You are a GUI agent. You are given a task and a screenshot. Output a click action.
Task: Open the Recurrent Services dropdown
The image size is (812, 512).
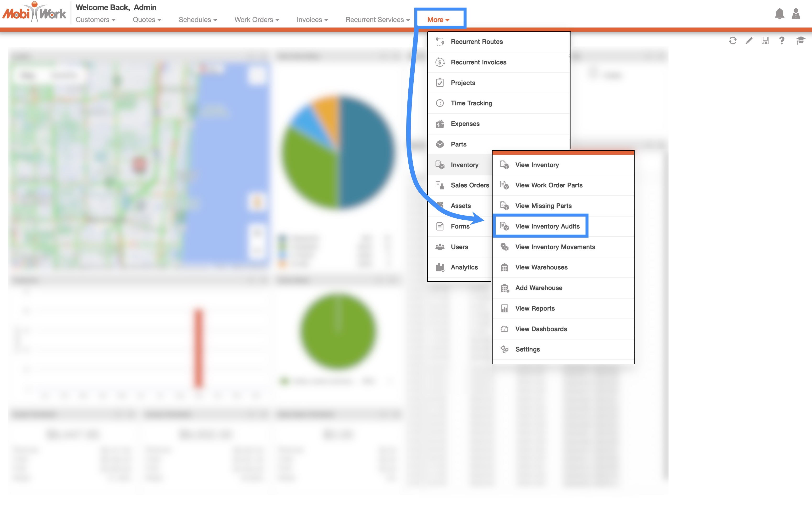click(377, 20)
